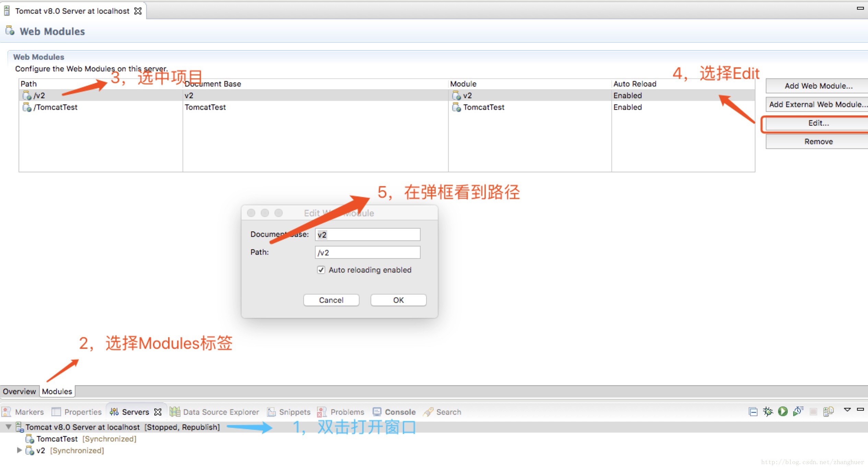The image size is (868, 469).
Task: Click the Document base input field
Action: (367, 235)
